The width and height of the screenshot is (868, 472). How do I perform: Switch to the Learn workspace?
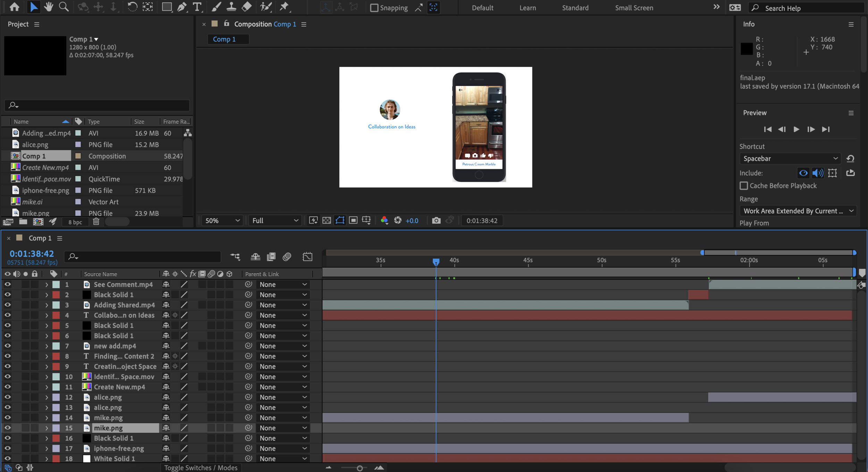[527, 8]
